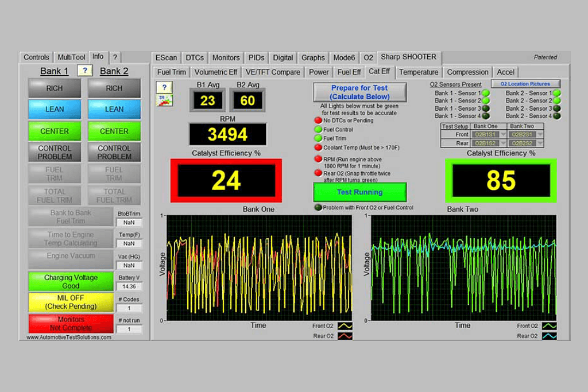Expand the Bank One Front sensor dropdown
The image size is (588, 392).
click(x=490, y=134)
